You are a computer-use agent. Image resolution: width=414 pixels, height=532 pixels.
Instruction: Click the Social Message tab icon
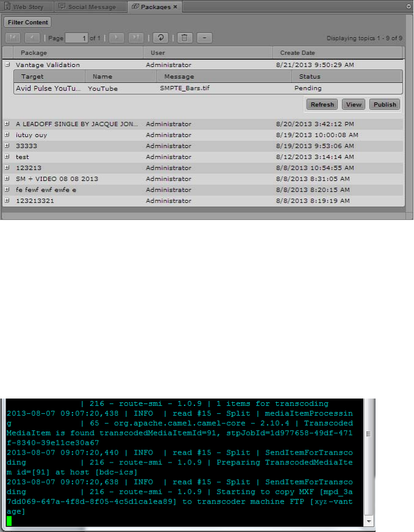[x=62, y=6]
